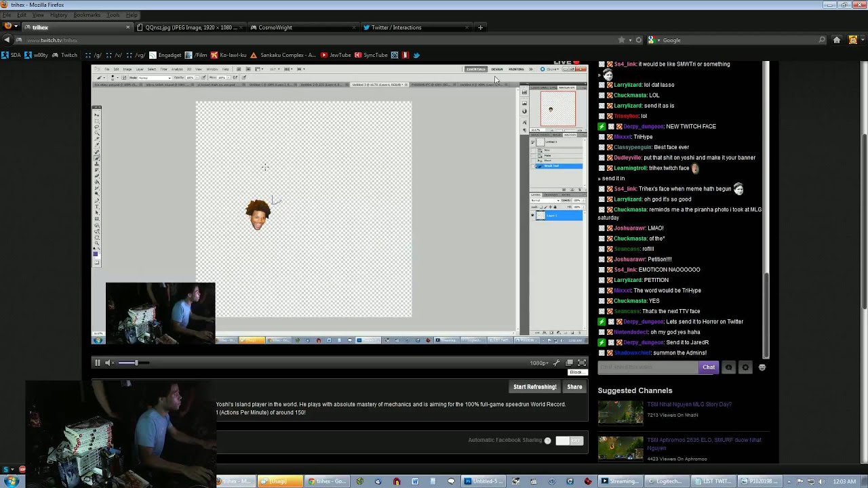The width and height of the screenshot is (868, 488).
Task: Open the SyncTube bookmark
Action: point(371,55)
